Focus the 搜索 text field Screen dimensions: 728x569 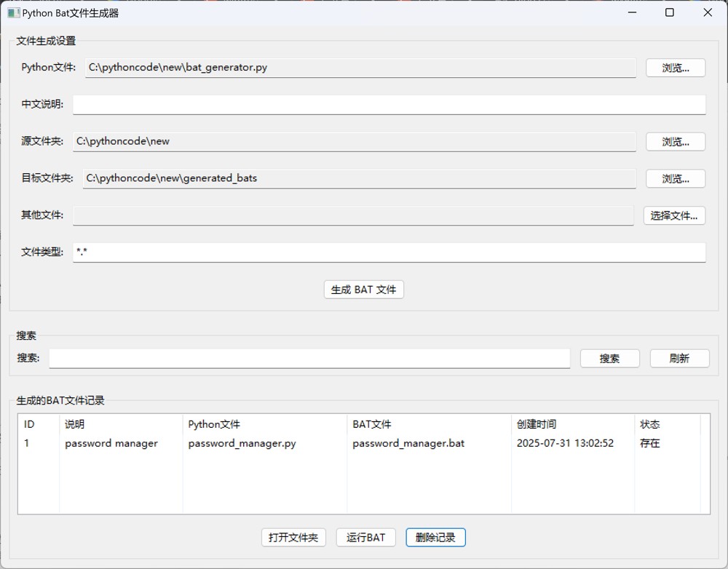click(309, 358)
